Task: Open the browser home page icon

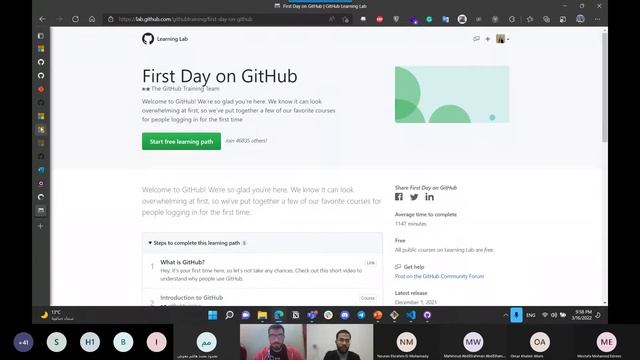Action: pyautogui.click(x=92, y=19)
